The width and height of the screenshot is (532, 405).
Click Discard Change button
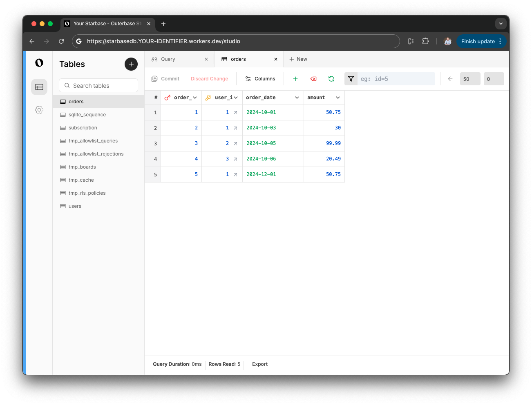(x=209, y=79)
